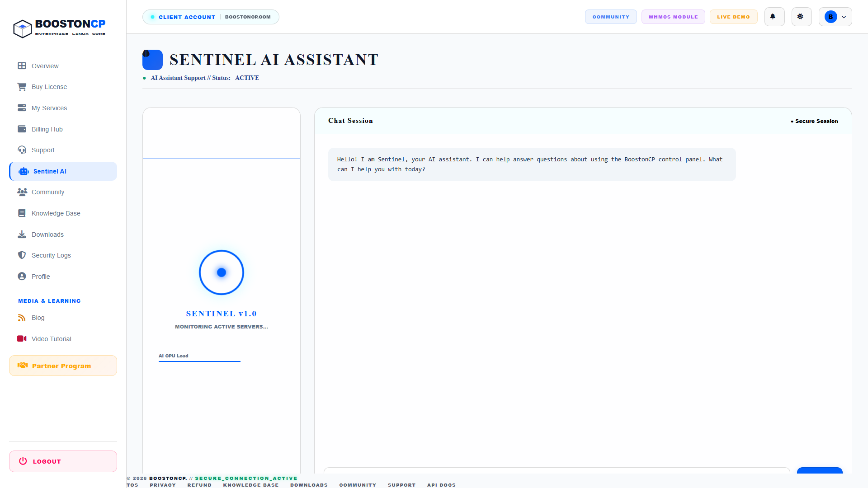Click the Chat Session heading
Viewport: 868px width, 488px height.
[x=350, y=121]
